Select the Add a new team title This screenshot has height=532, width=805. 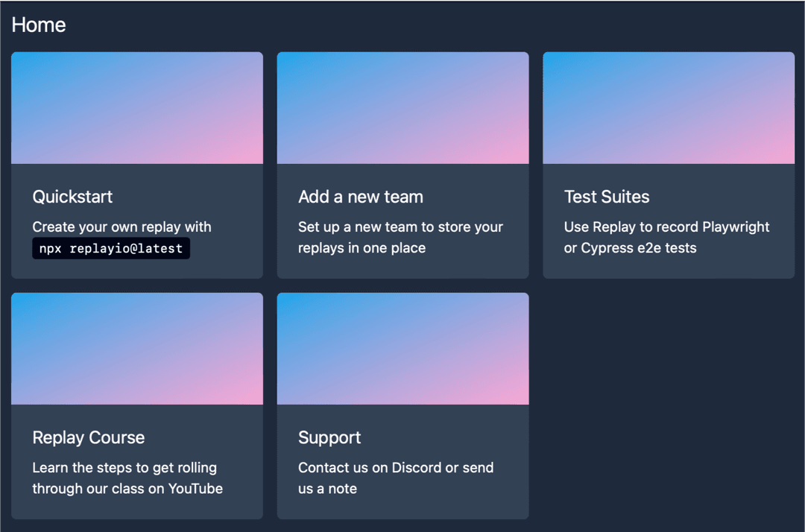click(361, 197)
